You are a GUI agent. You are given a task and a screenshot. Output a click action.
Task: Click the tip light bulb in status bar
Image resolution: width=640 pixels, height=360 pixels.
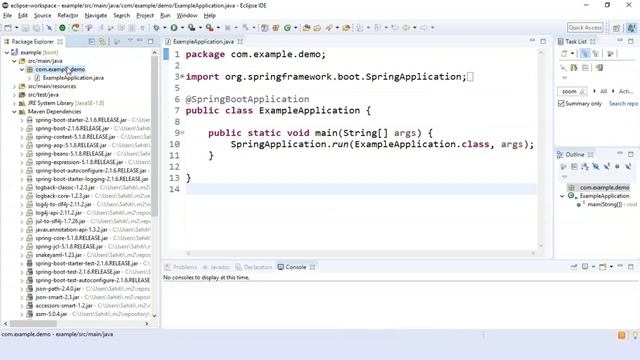pyautogui.click(x=635, y=335)
